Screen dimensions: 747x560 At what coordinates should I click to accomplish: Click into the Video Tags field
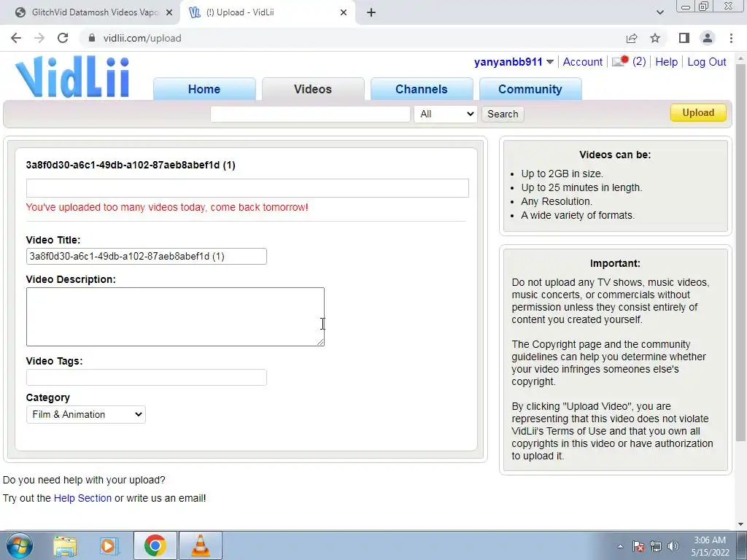146,377
